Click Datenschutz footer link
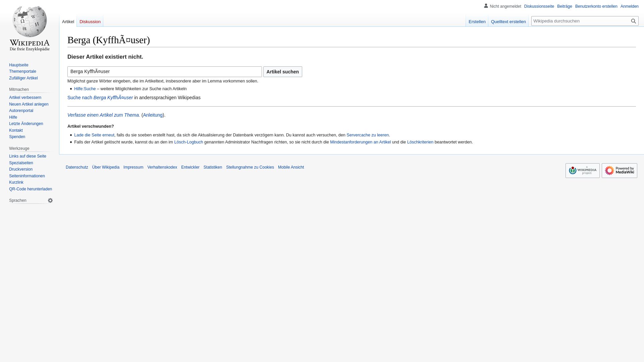644x362 pixels. pyautogui.click(x=76, y=167)
